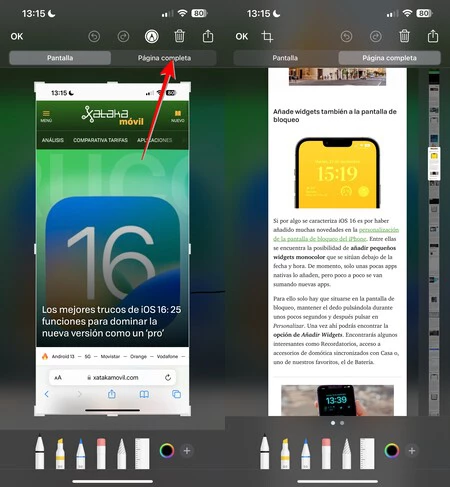Undo in the left editor toolbar

(94, 36)
